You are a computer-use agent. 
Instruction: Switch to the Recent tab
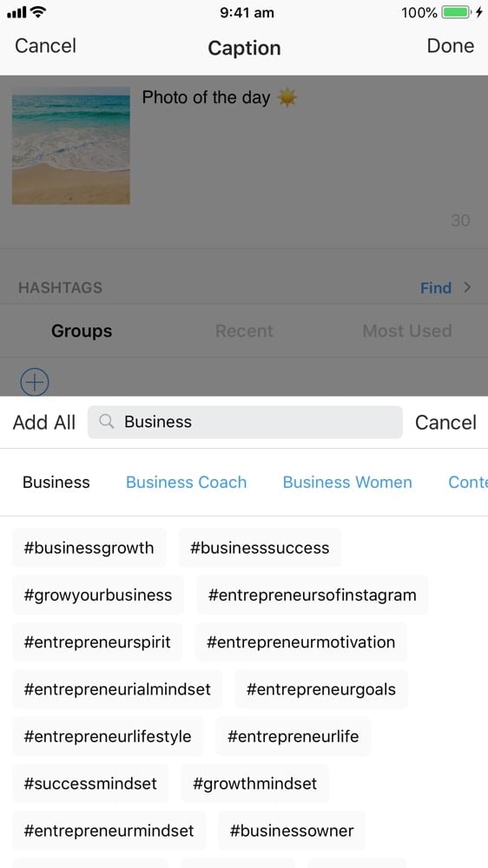244,331
